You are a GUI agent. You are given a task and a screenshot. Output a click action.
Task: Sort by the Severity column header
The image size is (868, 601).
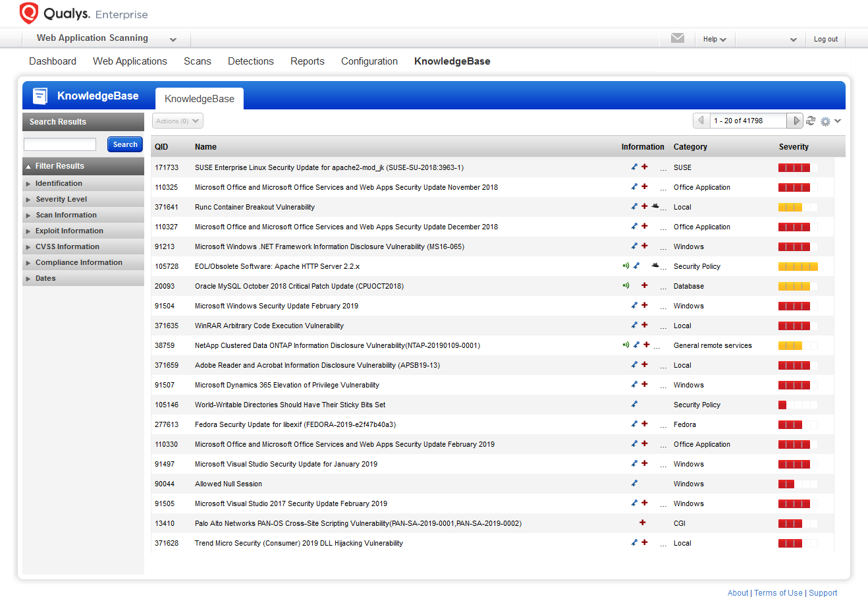tap(794, 147)
